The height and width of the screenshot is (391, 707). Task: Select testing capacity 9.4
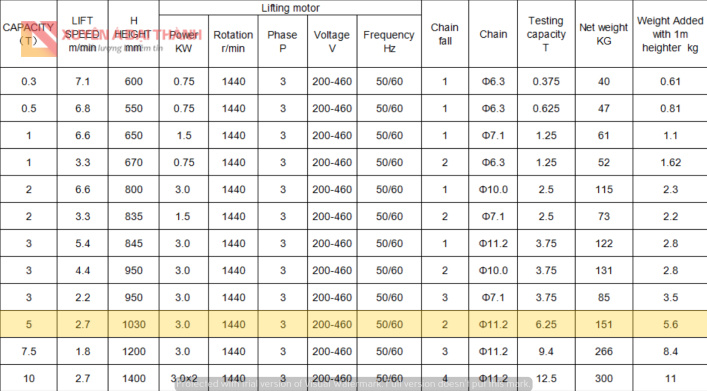click(x=546, y=351)
